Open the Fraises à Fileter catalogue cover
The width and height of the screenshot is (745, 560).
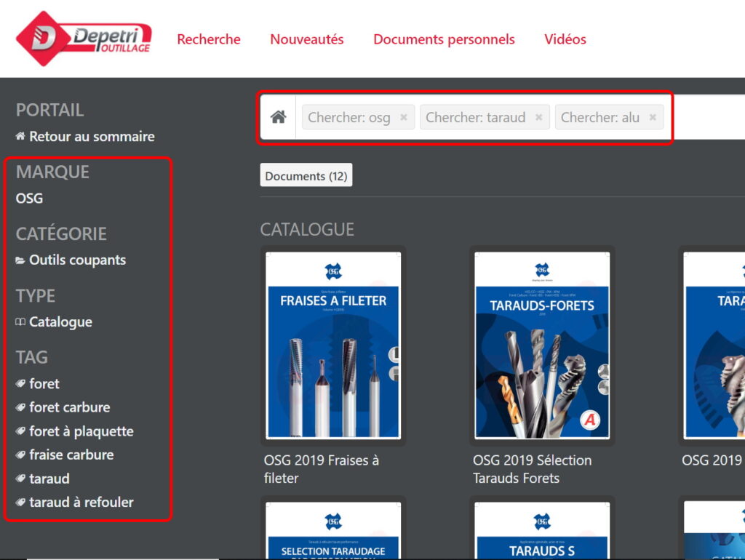[x=333, y=345]
